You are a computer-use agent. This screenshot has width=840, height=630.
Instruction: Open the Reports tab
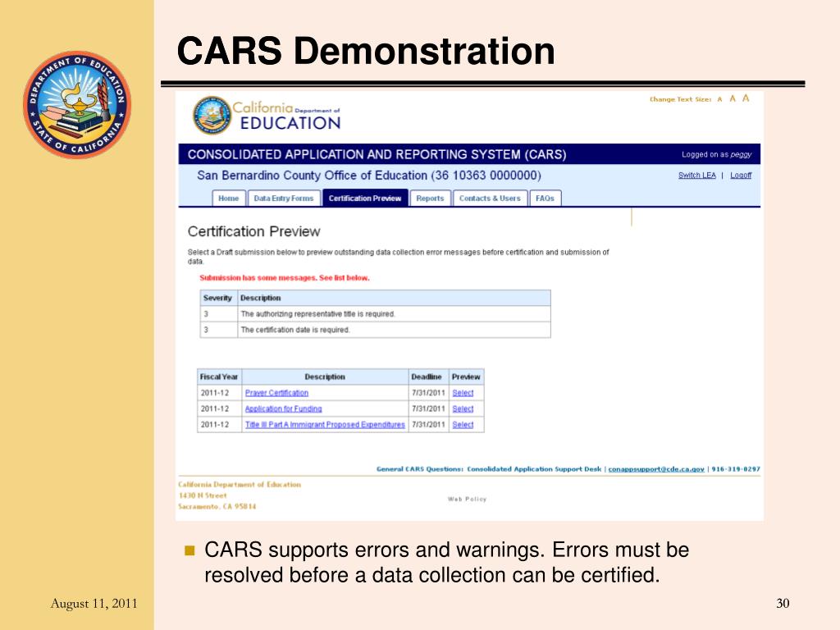tap(430, 199)
